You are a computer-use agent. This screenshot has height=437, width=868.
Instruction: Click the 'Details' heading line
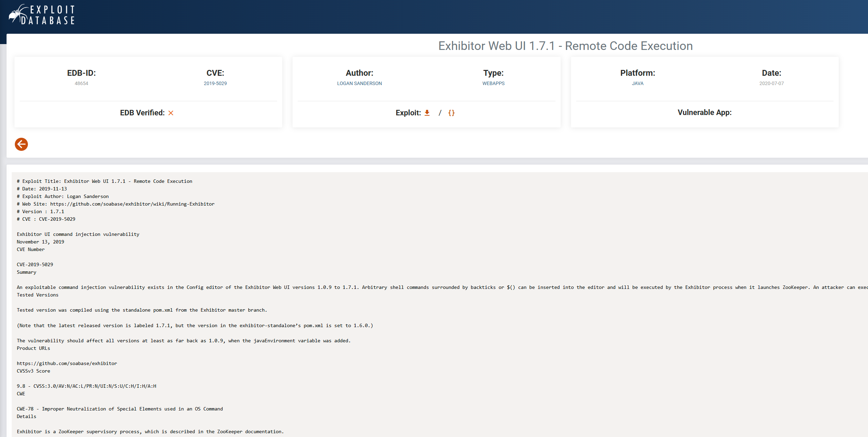tap(27, 416)
